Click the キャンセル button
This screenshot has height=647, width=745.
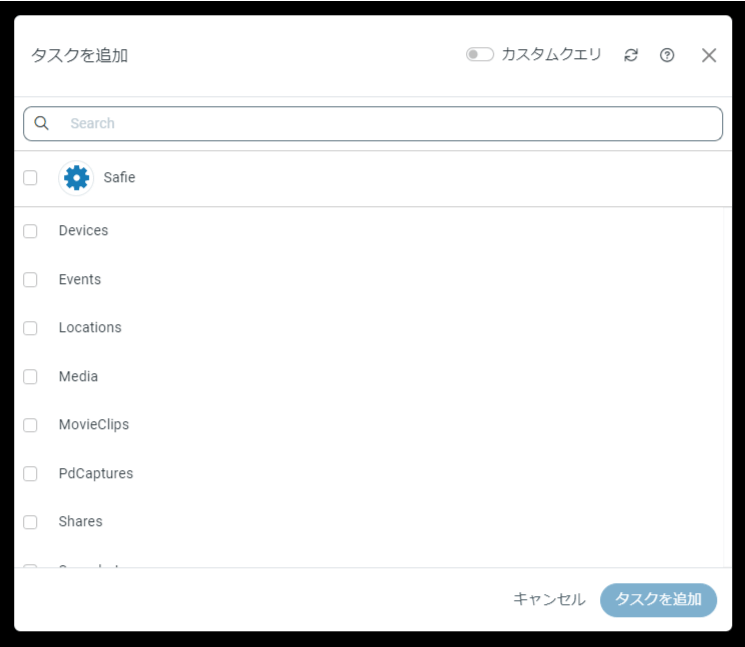point(549,599)
